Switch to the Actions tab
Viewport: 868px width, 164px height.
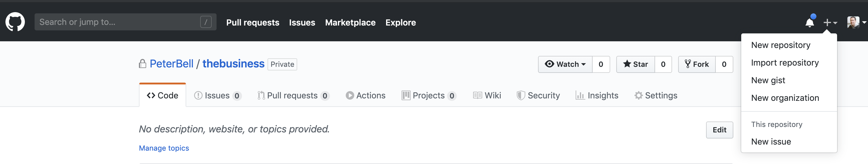coord(365,95)
